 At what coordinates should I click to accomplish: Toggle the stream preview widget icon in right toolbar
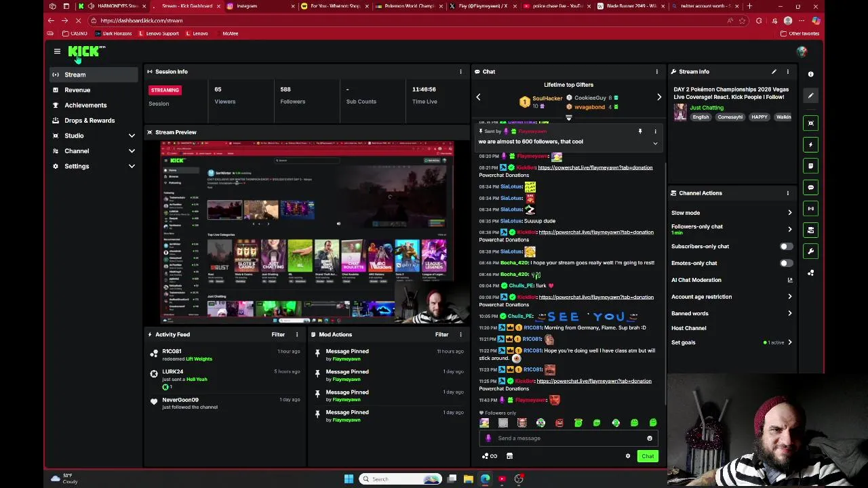(x=810, y=123)
